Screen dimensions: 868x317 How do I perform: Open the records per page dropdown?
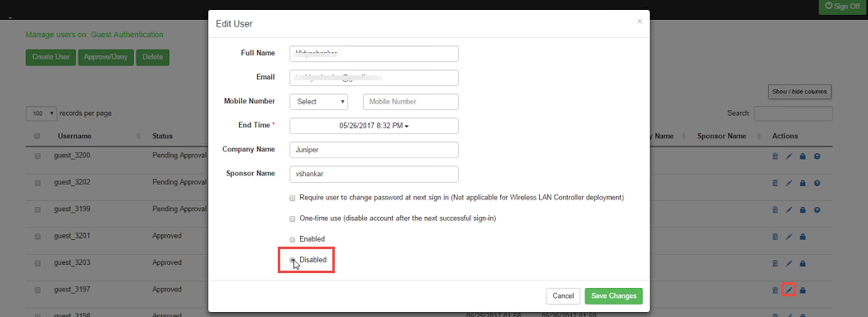41,113
